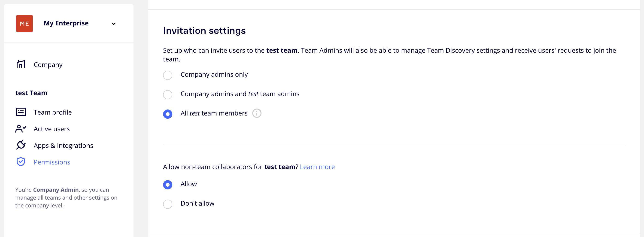Open Team profile in sidebar

[x=52, y=112]
